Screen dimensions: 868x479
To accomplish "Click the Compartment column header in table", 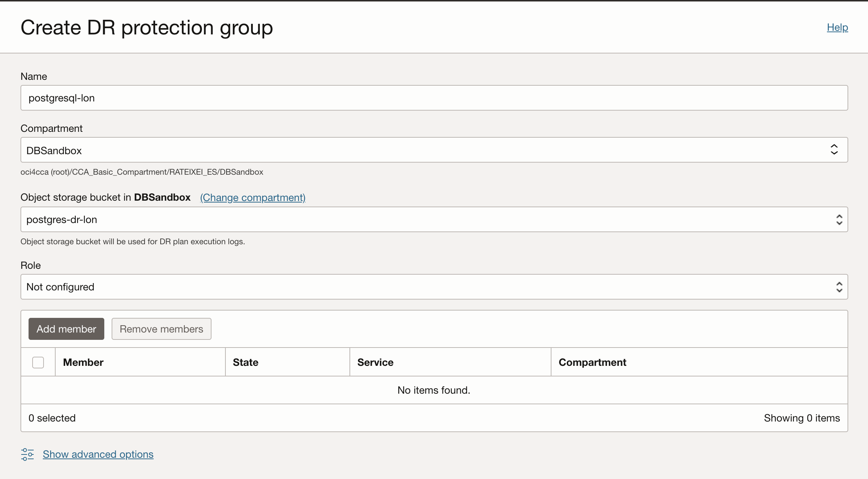I will pos(592,362).
